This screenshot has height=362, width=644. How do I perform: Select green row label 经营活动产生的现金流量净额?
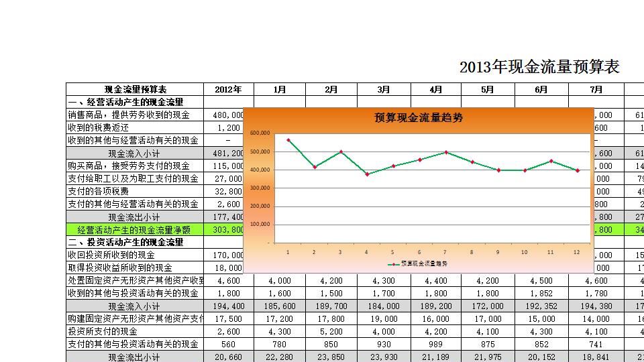(134, 230)
